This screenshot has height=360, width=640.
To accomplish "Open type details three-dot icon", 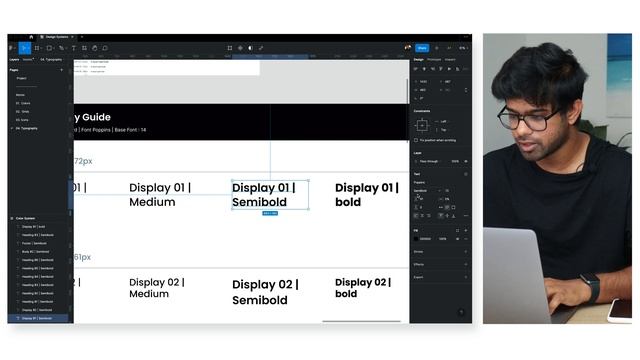I will tap(466, 216).
